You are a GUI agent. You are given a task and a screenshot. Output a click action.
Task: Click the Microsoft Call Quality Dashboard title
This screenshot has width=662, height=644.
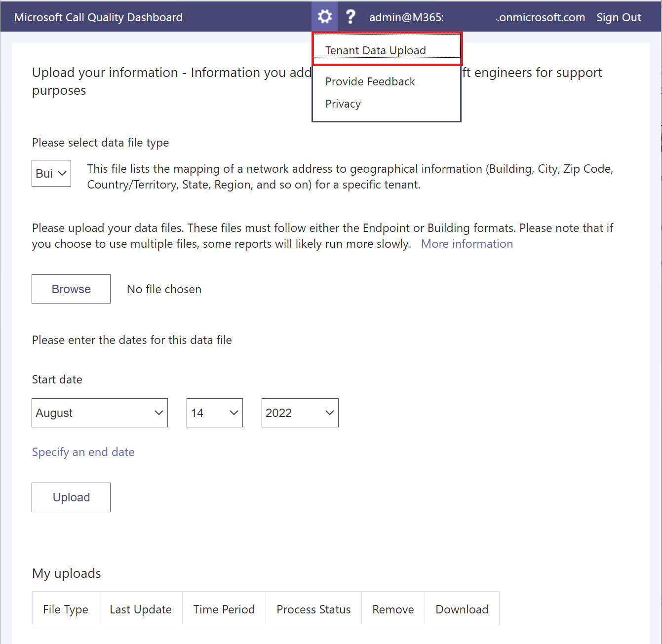98,17
